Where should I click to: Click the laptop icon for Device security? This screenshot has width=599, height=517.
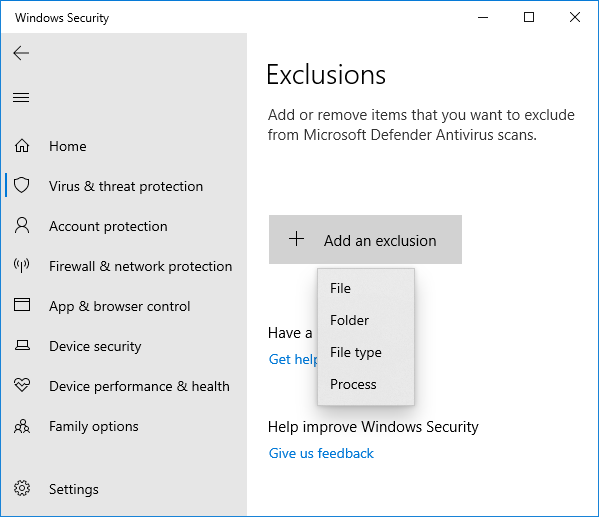coord(22,345)
